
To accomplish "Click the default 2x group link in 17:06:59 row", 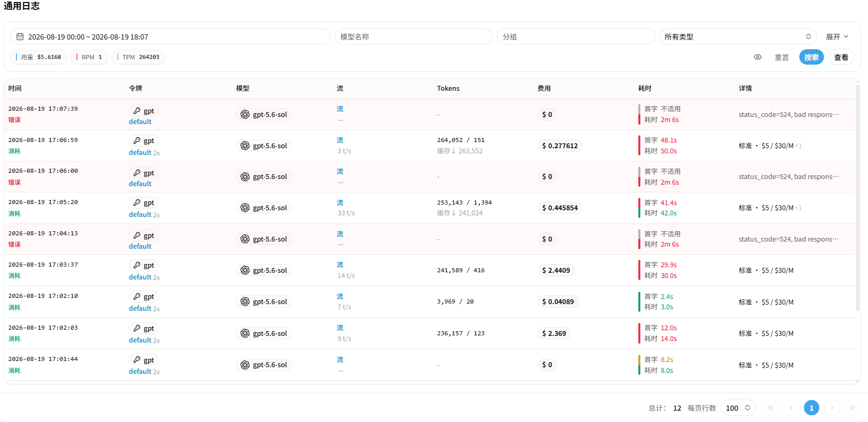I will point(144,152).
